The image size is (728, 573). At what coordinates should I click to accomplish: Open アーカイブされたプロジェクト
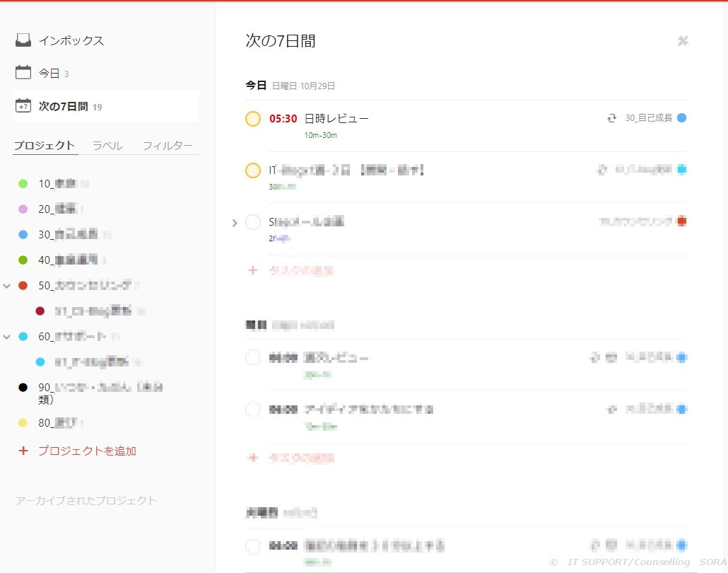coord(86,500)
